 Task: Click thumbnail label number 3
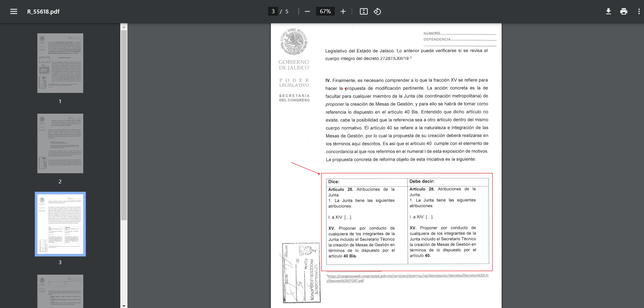(60, 262)
